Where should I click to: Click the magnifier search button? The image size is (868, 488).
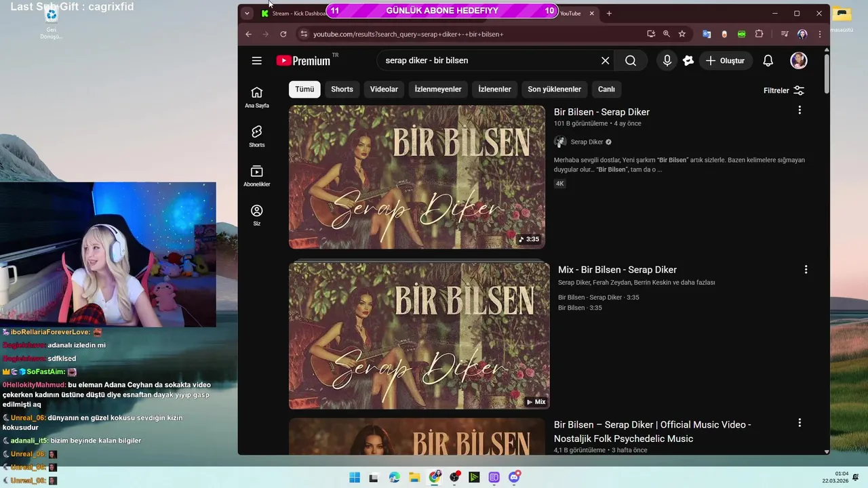[631, 60]
